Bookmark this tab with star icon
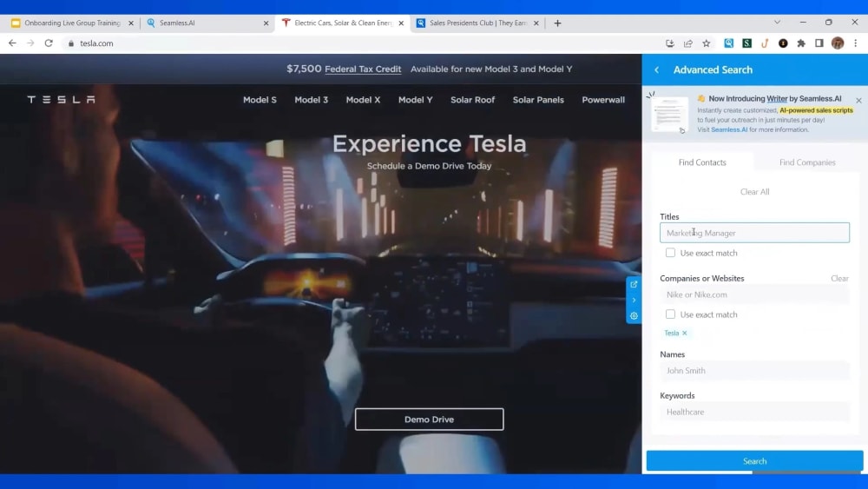Image resolution: width=868 pixels, height=489 pixels. click(707, 43)
